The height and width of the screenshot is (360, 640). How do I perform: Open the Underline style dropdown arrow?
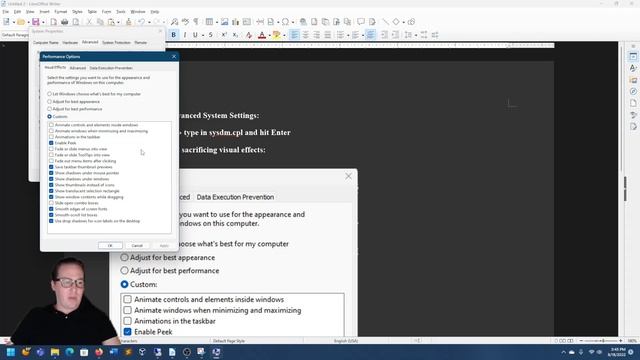click(x=202, y=36)
